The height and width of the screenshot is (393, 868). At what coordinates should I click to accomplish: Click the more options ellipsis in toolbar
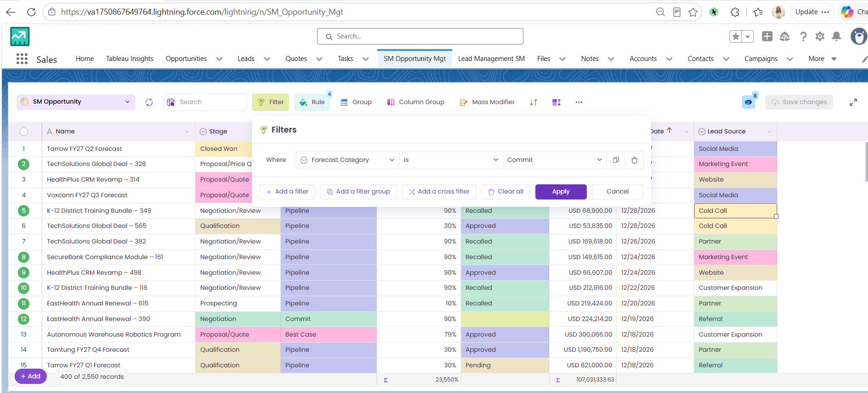coord(579,102)
